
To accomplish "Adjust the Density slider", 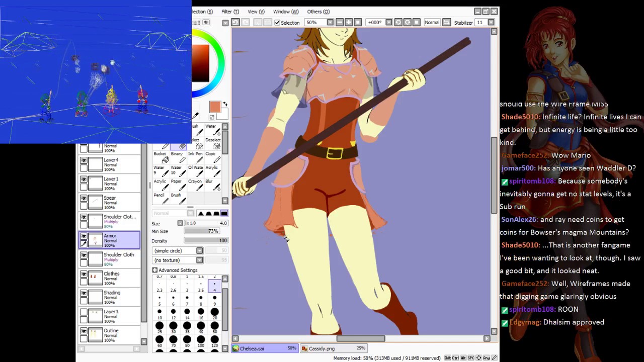I will pyautogui.click(x=206, y=241).
